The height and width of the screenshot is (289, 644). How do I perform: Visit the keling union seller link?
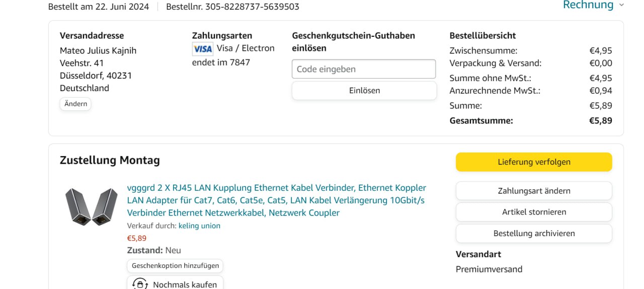199,226
